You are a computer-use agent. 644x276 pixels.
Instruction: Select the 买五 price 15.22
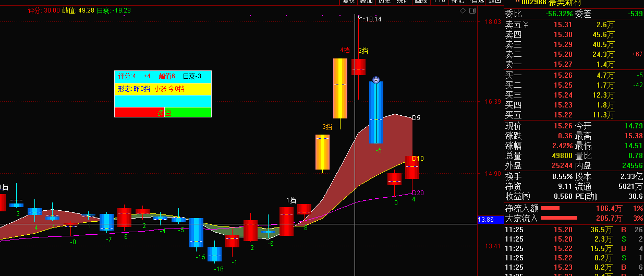pos(563,115)
